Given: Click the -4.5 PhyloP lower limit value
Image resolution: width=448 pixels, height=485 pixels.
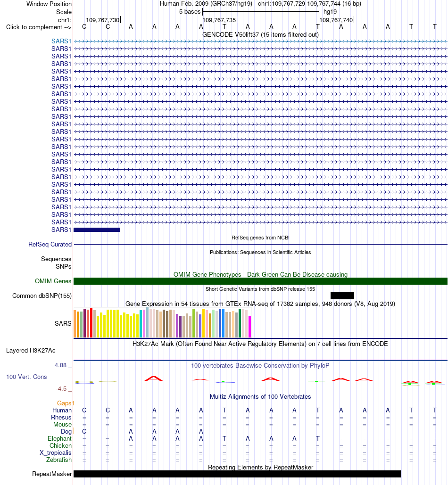Looking at the screenshot, I should 61,389.
